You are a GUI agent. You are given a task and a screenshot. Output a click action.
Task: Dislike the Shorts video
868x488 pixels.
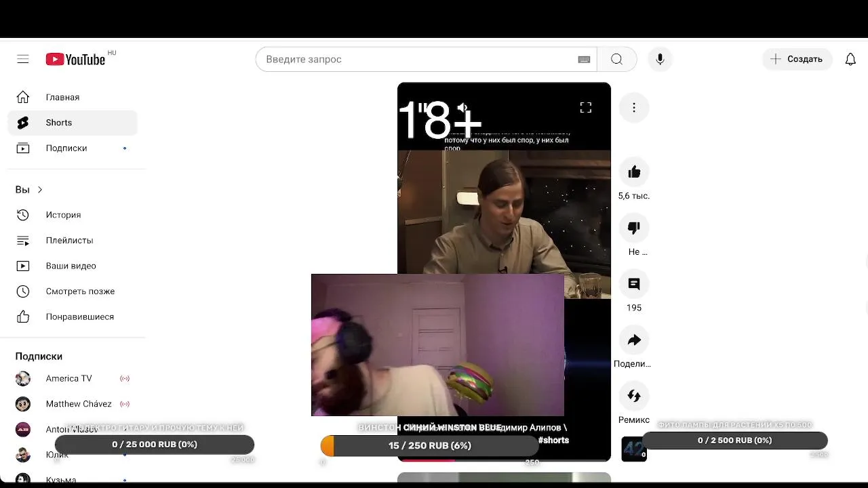click(634, 228)
